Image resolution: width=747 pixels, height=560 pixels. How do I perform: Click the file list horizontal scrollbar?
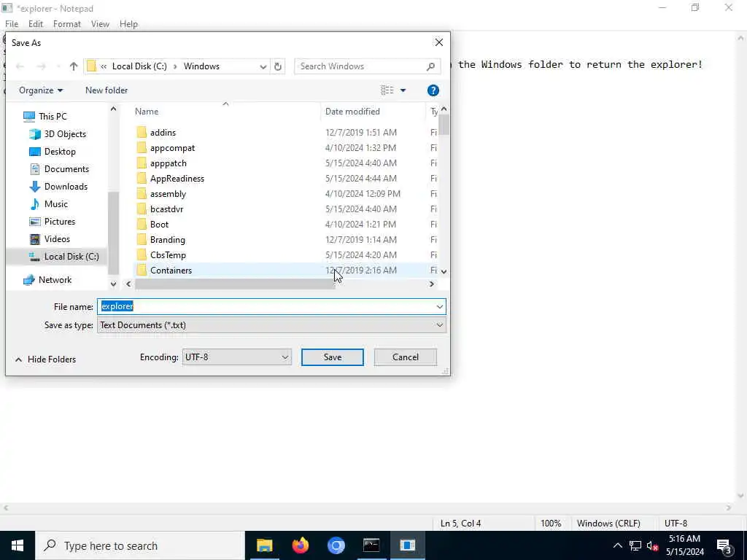click(x=235, y=284)
